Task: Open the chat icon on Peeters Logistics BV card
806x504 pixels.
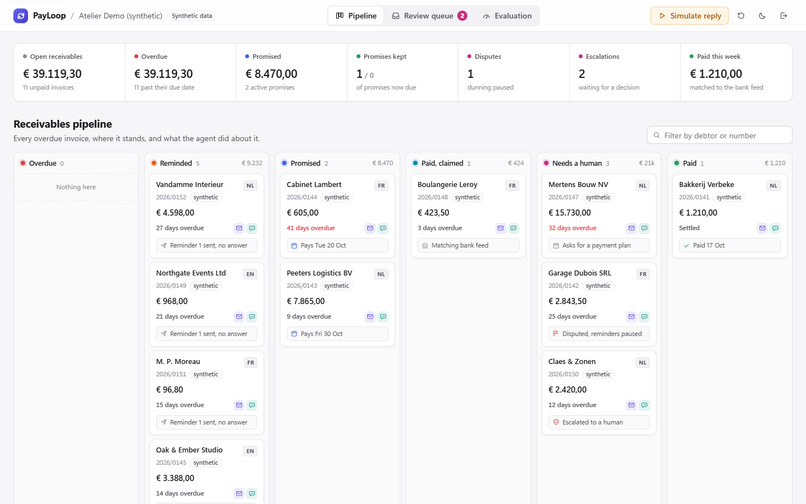Action: click(x=383, y=316)
